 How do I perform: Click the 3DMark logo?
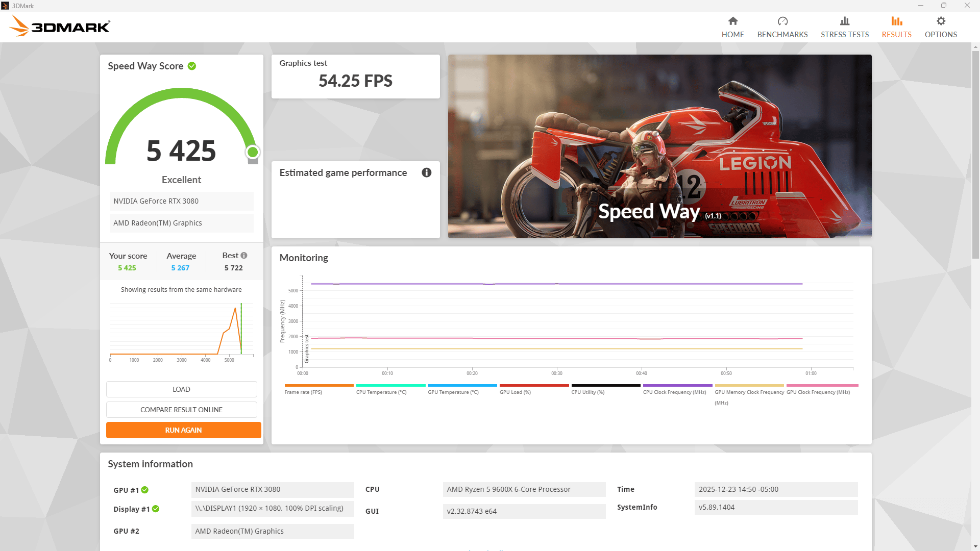click(x=60, y=26)
